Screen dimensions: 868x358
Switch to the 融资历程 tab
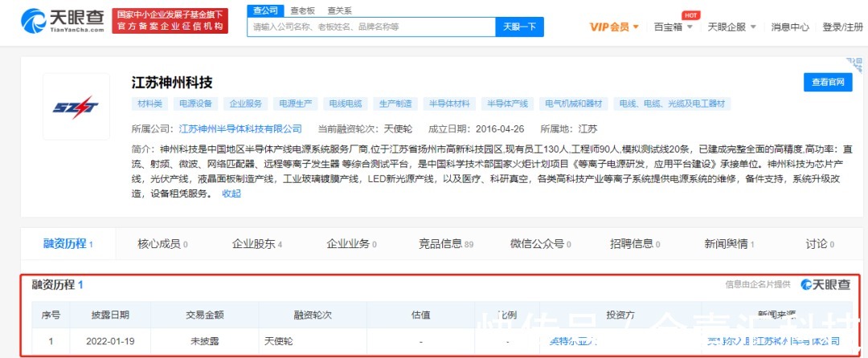point(68,244)
